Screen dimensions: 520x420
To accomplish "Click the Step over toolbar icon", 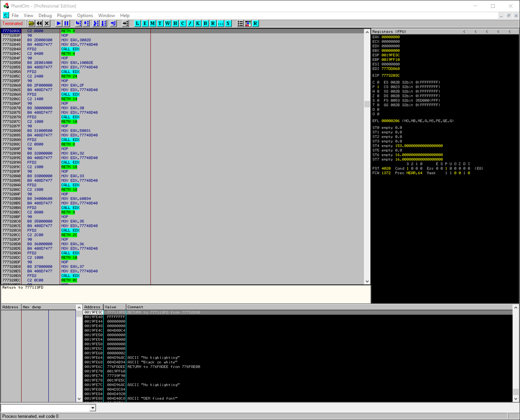I will click(x=86, y=23).
